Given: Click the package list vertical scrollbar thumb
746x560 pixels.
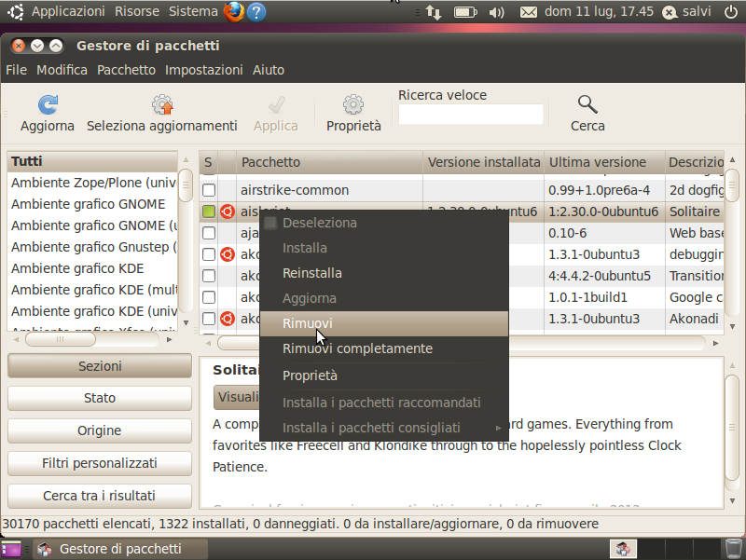Looking at the screenshot, I should [x=732, y=185].
